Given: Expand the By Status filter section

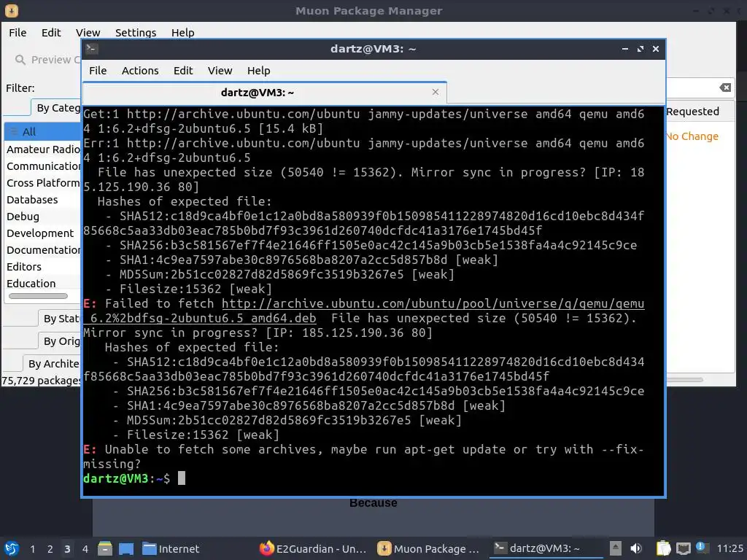Looking at the screenshot, I should (60, 319).
